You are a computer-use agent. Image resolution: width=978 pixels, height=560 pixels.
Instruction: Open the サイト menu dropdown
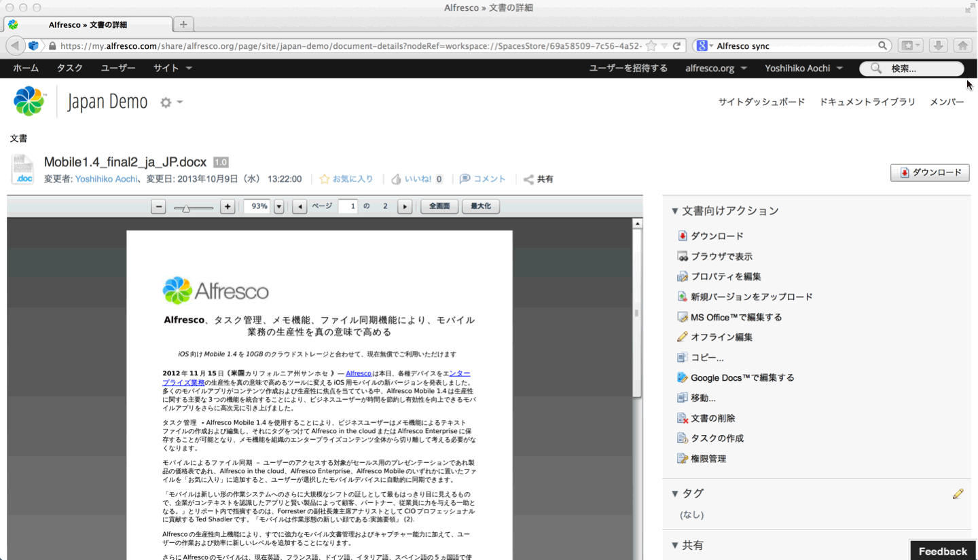coord(173,68)
